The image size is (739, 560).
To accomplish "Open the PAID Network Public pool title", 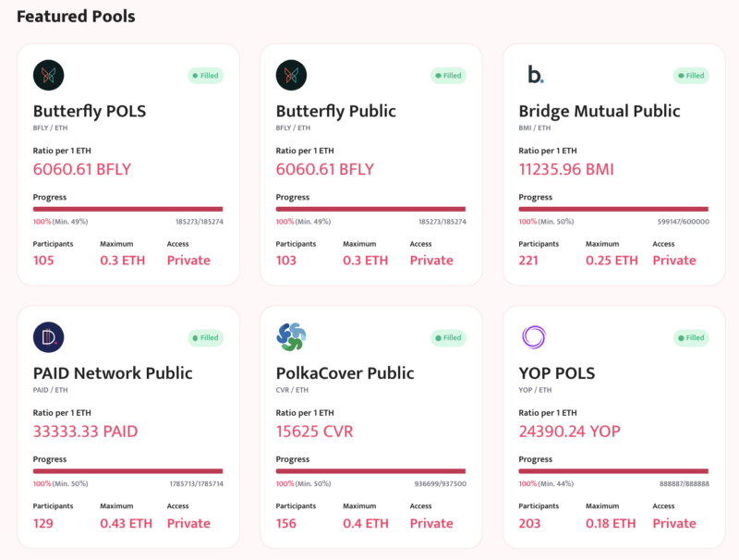I will click(113, 373).
